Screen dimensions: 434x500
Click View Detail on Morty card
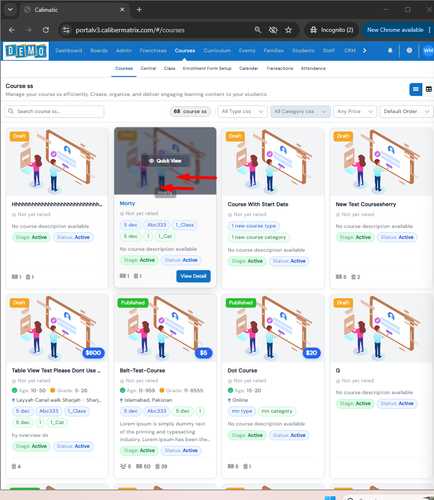coord(193,276)
